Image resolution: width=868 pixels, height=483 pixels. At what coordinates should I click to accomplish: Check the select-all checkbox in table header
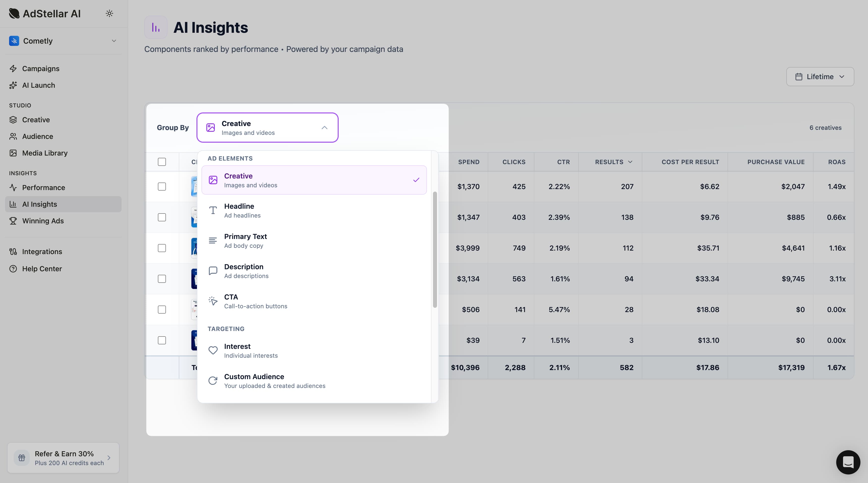[x=162, y=162]
